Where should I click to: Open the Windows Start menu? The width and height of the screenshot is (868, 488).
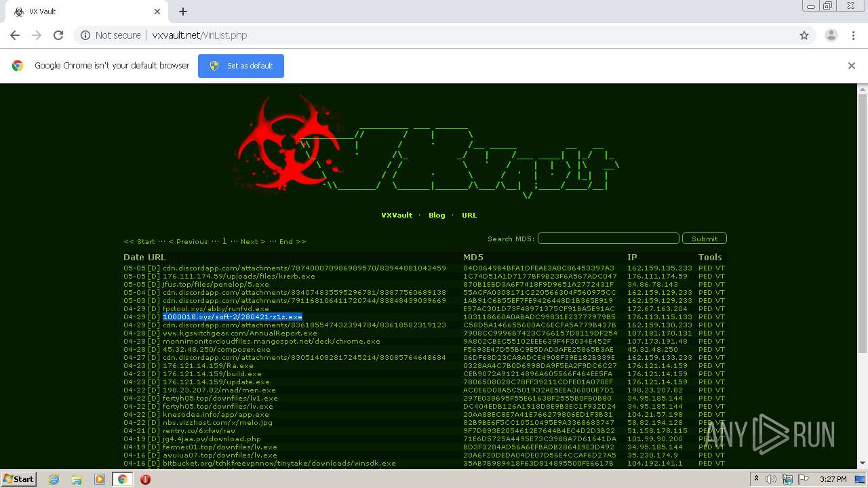pyautogui.click(x=18, y=479)
